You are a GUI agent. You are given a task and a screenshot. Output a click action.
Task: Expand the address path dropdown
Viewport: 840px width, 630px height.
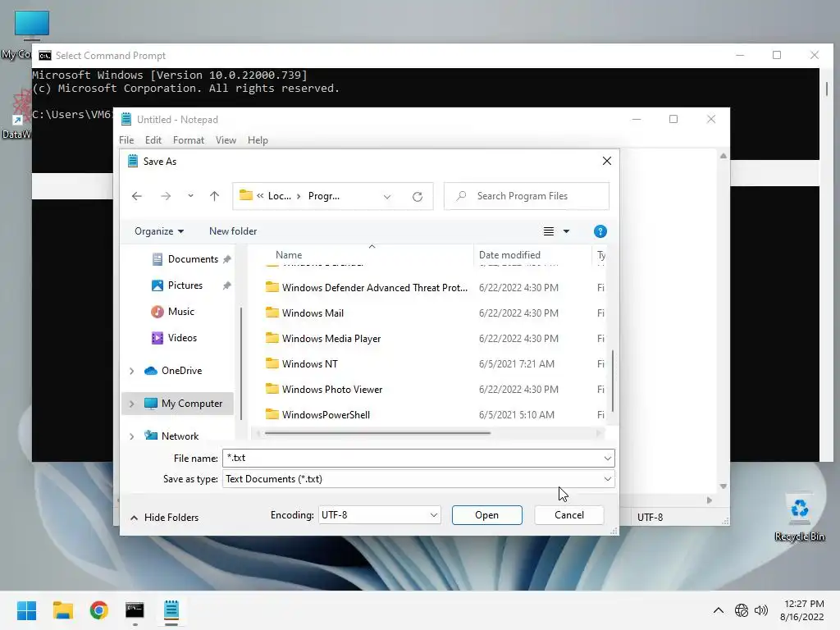387,197
